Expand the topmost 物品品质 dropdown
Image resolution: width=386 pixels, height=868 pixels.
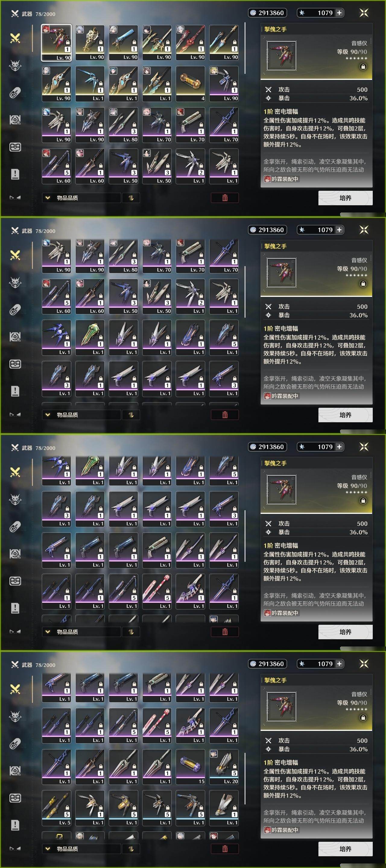(81, 198)
